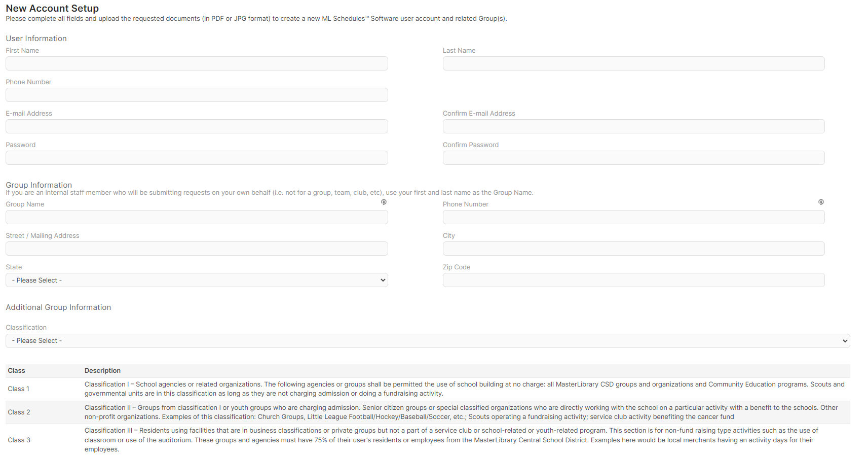Focus the Group Name input
This screenshot has width=868, height=455.
pos(197,217)
